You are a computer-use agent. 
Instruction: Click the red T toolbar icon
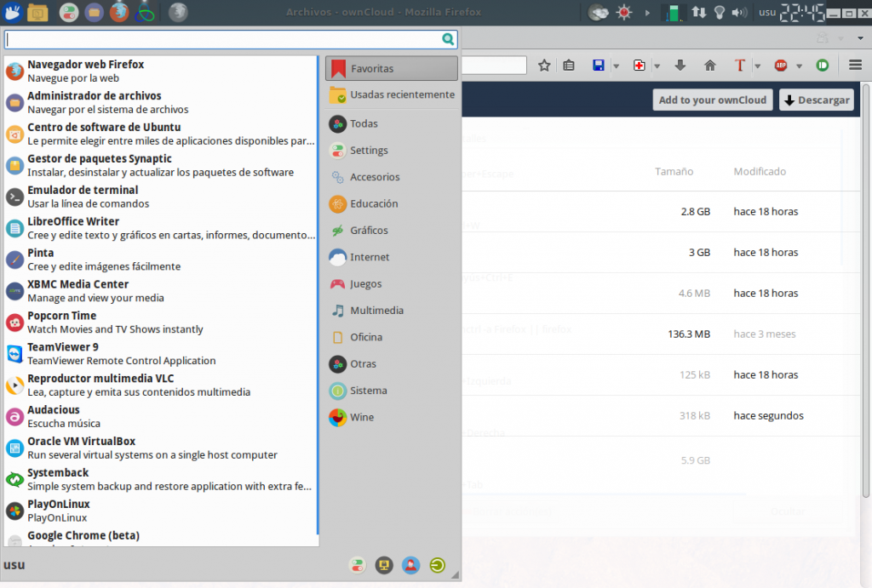[x=740, y=66]
